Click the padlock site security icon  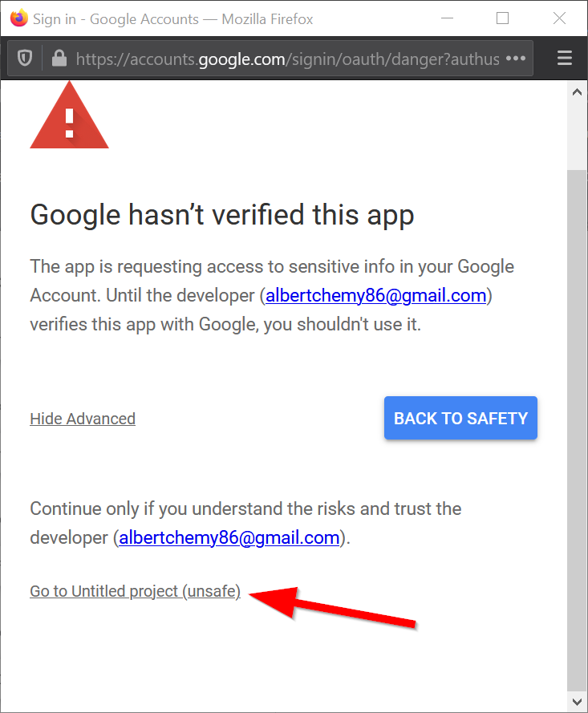pos(58,59)
